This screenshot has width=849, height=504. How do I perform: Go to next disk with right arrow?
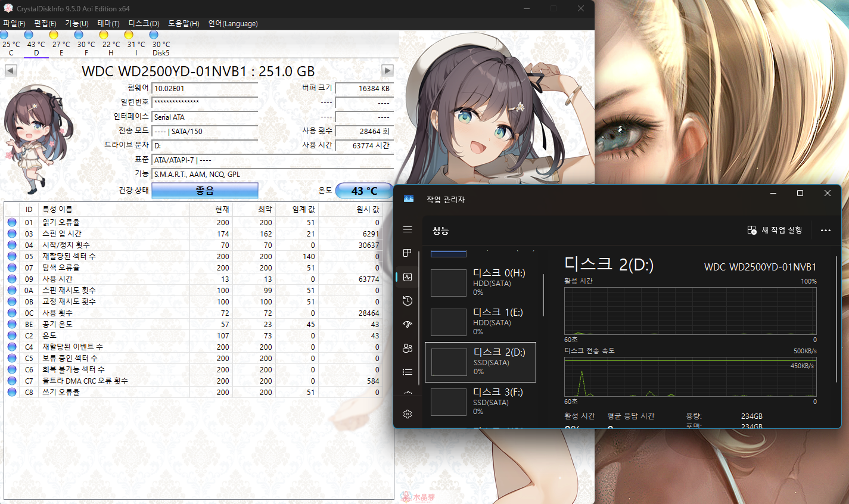pos(387,70)
